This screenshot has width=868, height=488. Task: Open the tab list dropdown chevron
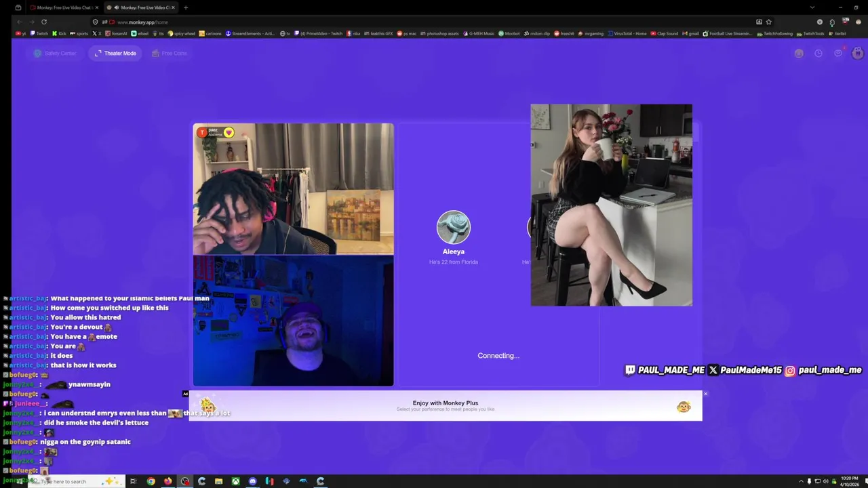(x=812, y=7)
